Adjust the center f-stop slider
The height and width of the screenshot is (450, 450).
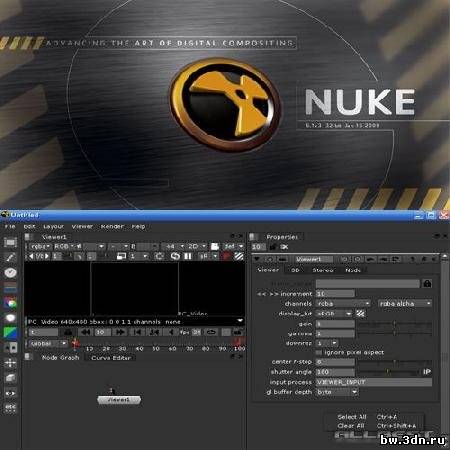tap(395, 362)
